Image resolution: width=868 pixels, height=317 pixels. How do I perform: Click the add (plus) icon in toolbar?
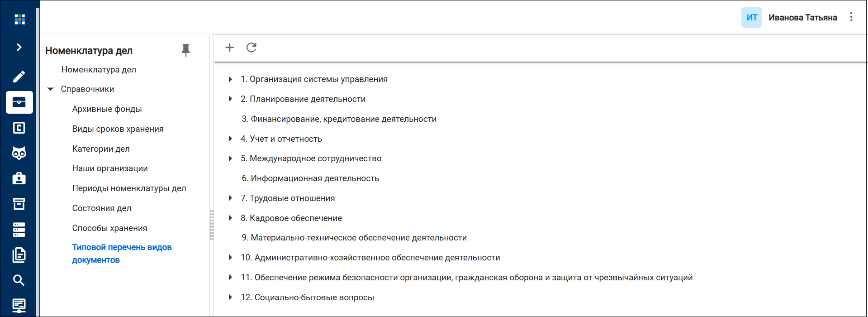click(x=230, y=48)
